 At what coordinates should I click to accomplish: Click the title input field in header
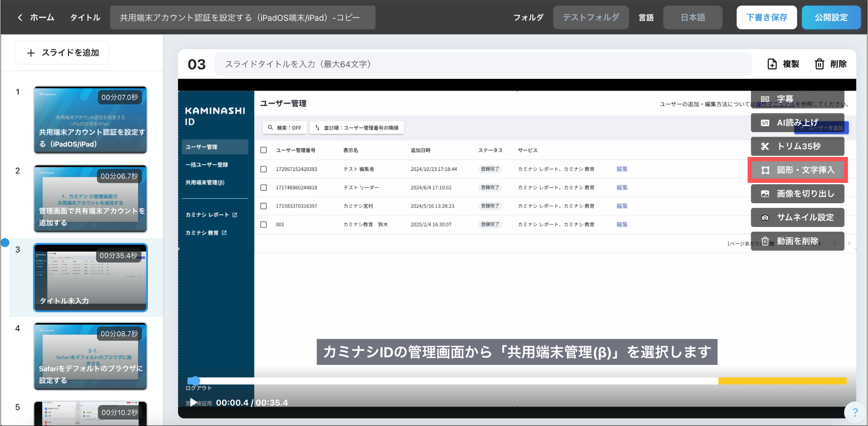point(242,17)
